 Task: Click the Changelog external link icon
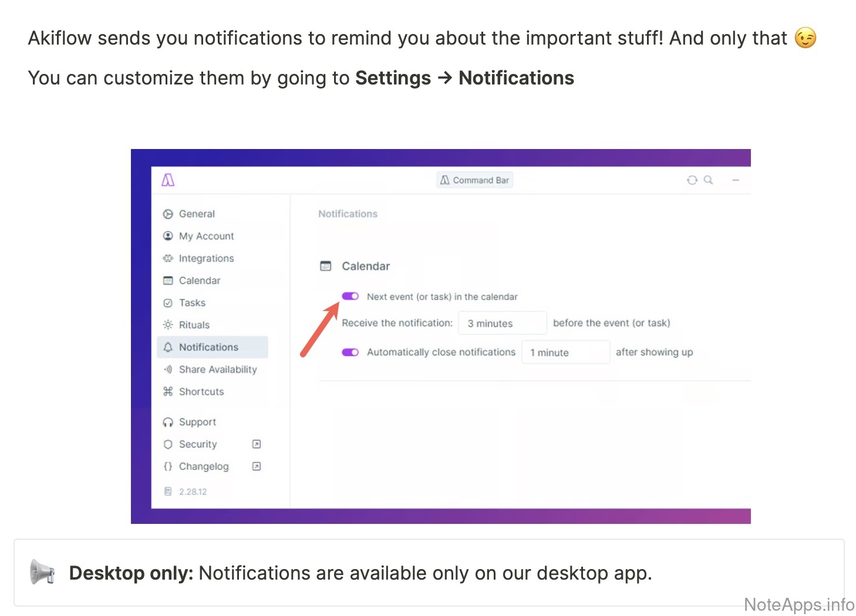257,466
